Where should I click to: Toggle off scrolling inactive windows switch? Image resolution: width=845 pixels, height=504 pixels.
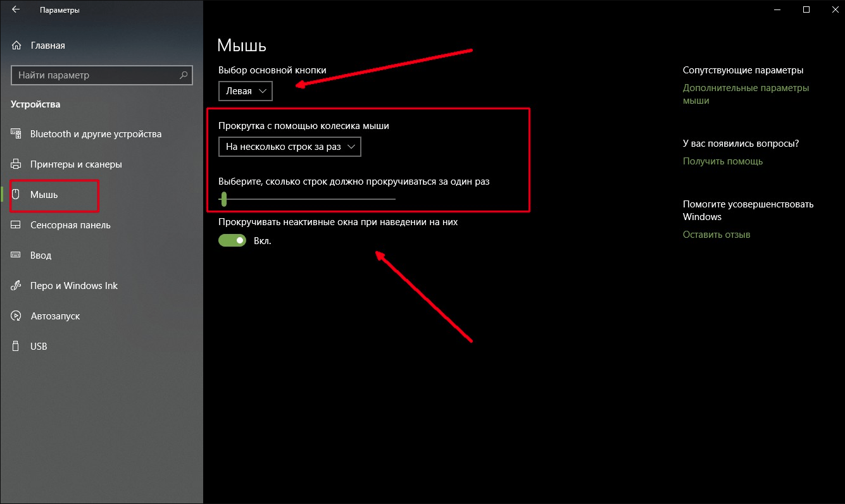(x=232, y=241)
